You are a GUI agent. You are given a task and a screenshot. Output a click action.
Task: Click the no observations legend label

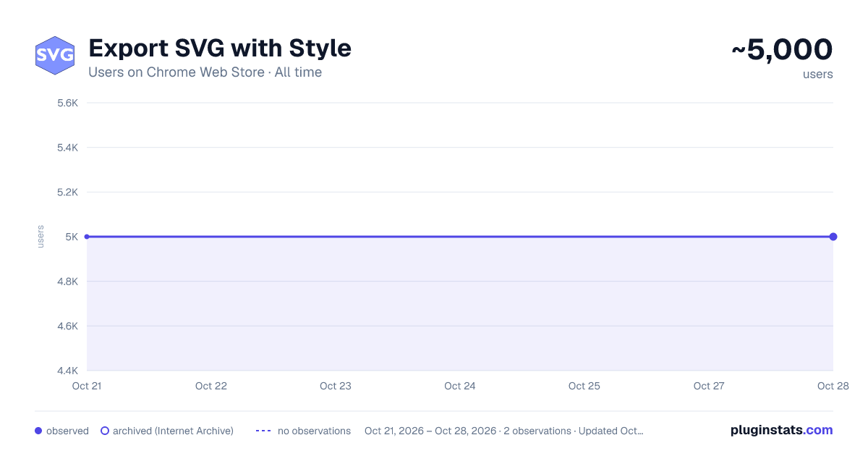(x=314, y=431)
